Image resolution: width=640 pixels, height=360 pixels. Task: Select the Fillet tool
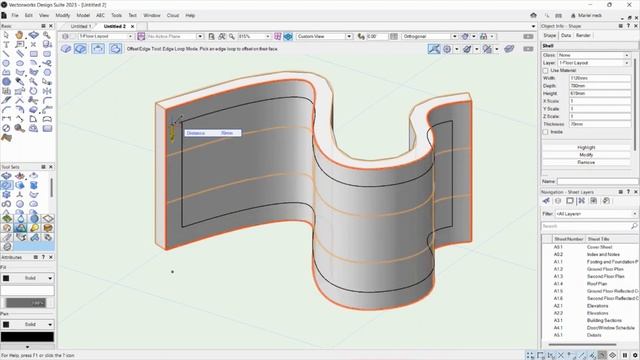point(47,100)
